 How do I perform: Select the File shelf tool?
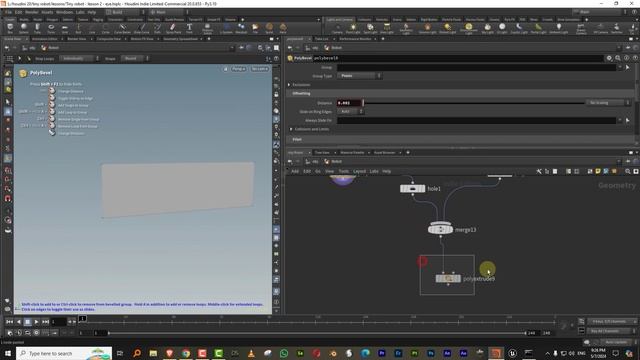(255, 28)
